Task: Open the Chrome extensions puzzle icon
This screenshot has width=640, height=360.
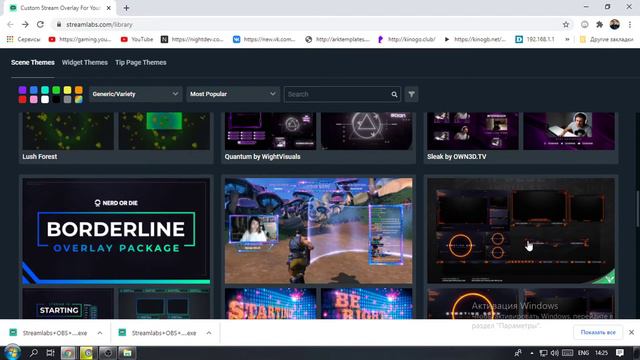Action: [x=600, y=24]
